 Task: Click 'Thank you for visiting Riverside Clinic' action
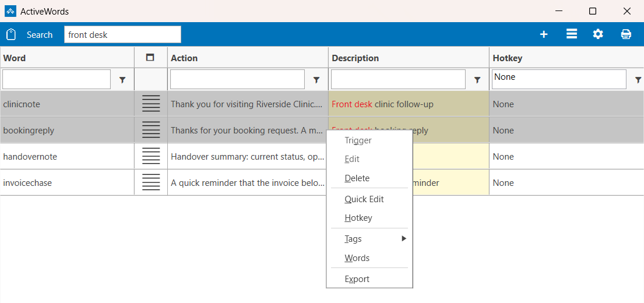click(x=248, y=104)
